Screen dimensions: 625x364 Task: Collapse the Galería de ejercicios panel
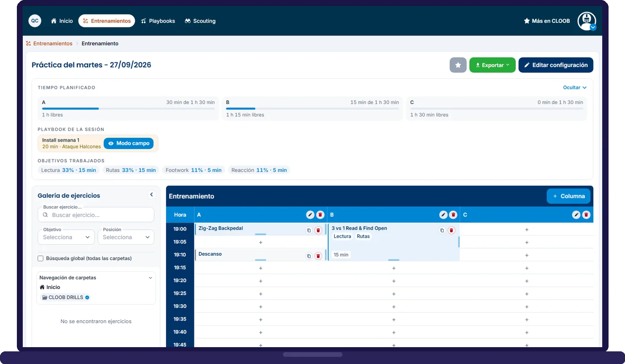coord(151,195)
